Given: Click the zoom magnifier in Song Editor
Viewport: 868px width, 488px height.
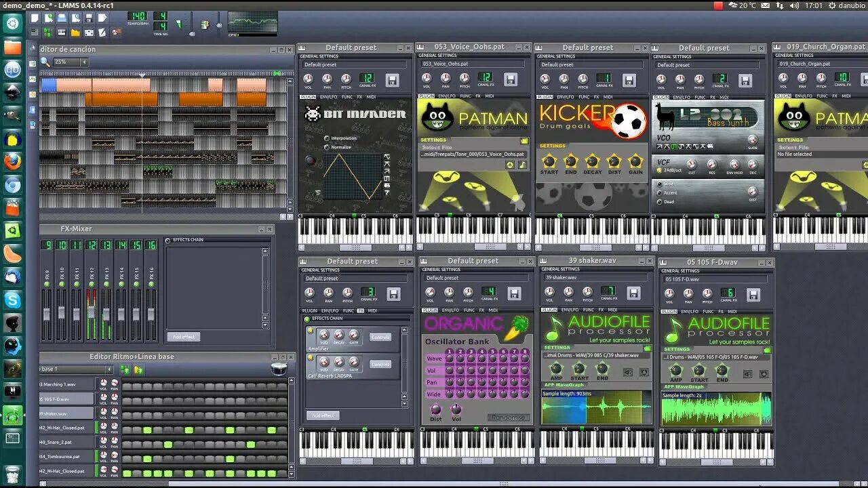Looking at the screenshot, I should 45,62.
